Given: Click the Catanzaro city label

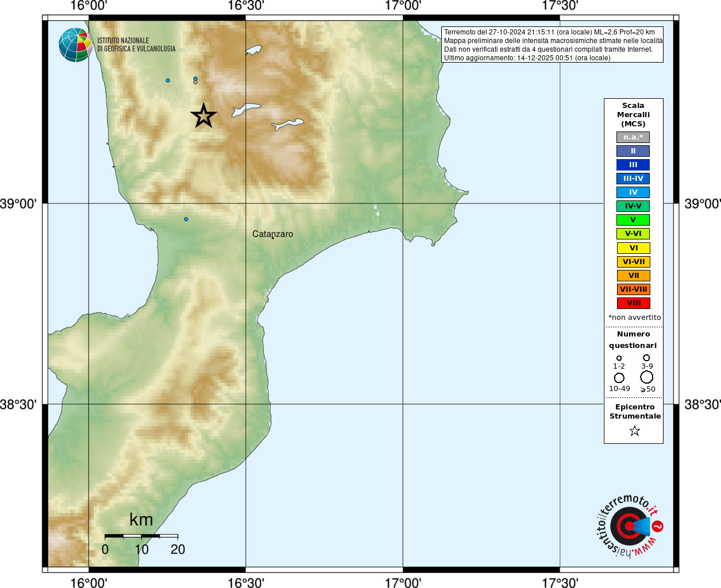Looking at the screenshot, I should pos(273,234).
